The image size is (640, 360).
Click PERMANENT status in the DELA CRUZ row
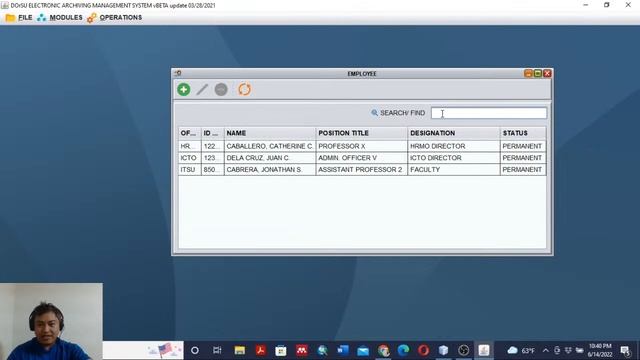523,158
